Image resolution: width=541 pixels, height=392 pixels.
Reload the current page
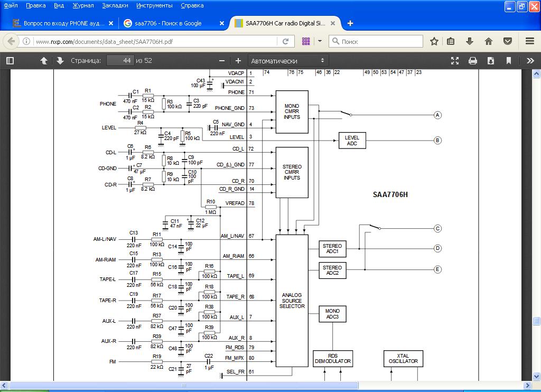click(x=285, y=41)
